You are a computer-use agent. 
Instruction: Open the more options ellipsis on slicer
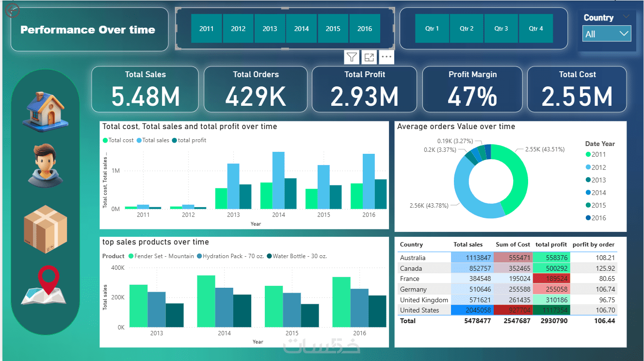[x=386, y=57]
